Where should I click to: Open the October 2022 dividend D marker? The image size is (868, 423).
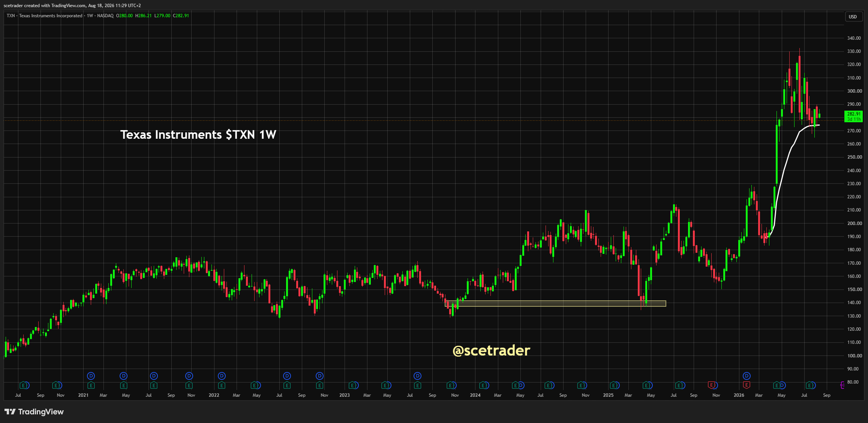click(319, 376)
